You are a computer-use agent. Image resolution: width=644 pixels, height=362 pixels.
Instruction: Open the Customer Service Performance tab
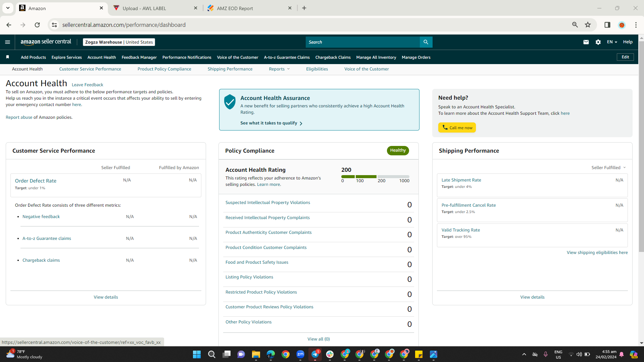[90, 69]
